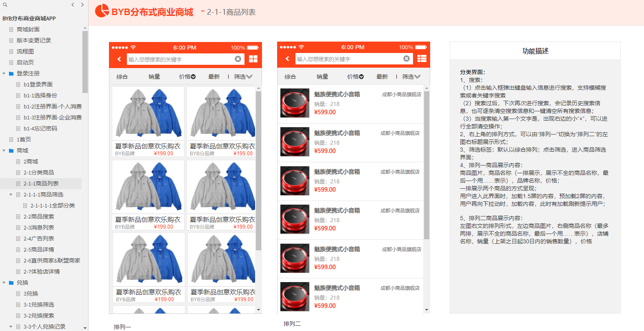Open 2-6直供商家&联盟商家 page
The width and height of the screenshot is (644, 331).
[52, 260]
